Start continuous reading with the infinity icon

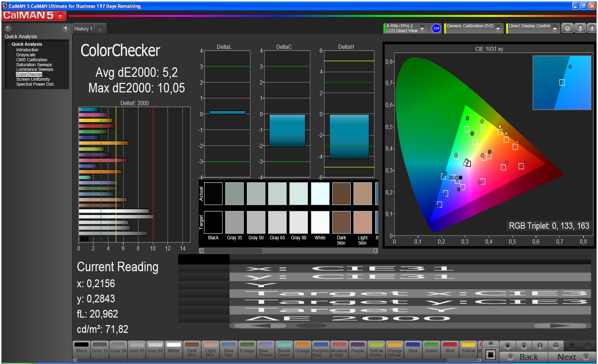click(556, 346)
